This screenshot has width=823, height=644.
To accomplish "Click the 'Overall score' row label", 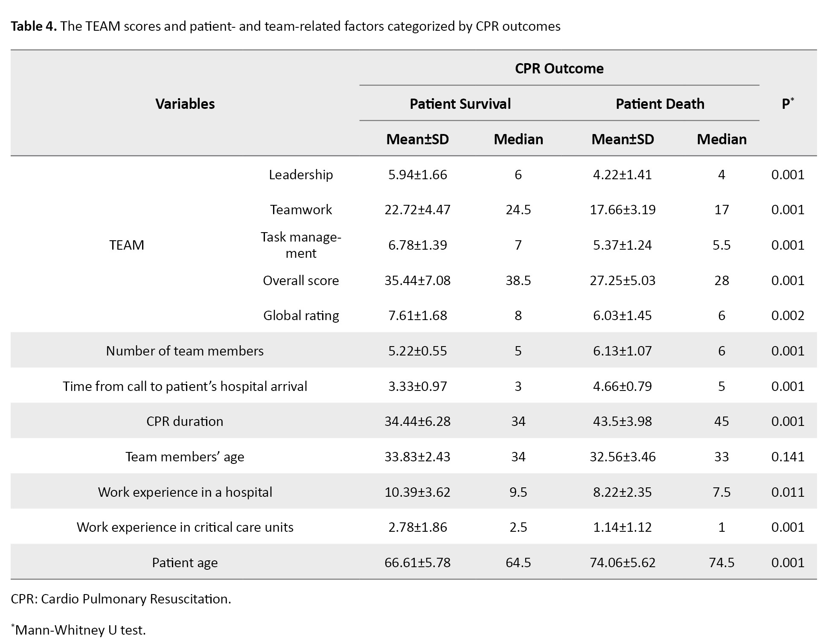I will (301, 280).
